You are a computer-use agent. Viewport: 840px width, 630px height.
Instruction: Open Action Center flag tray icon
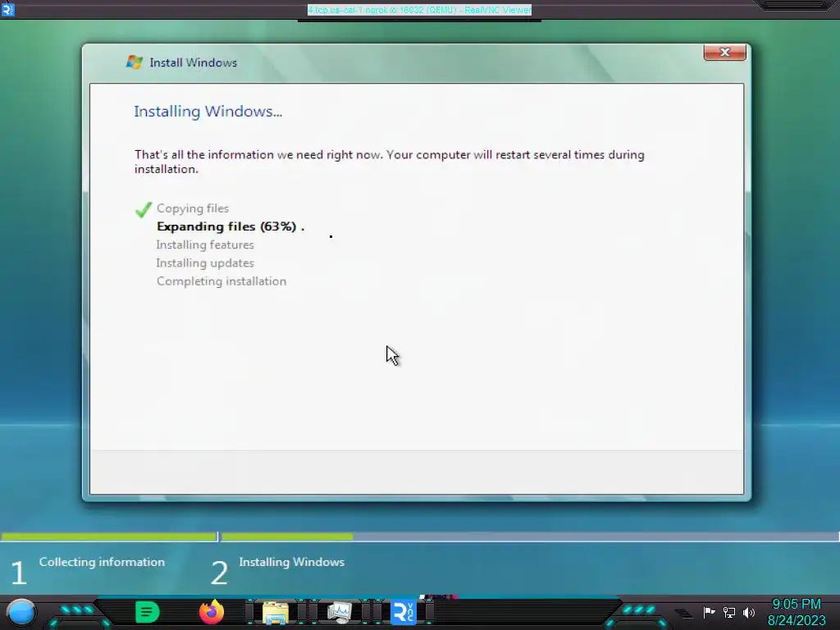pos(709,612)
